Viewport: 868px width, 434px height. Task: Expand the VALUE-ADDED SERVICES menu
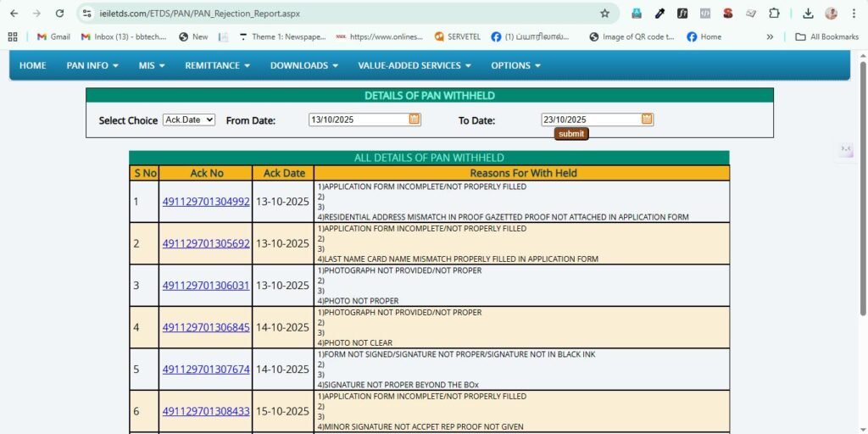(415, 65)
